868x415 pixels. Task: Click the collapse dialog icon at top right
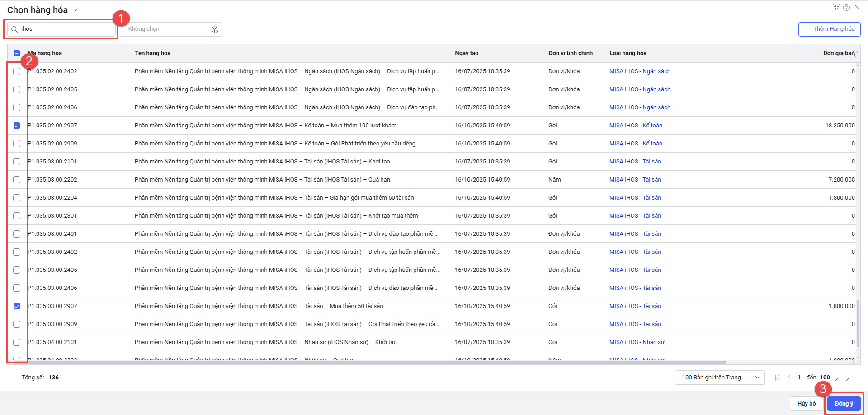coord(836,7)
